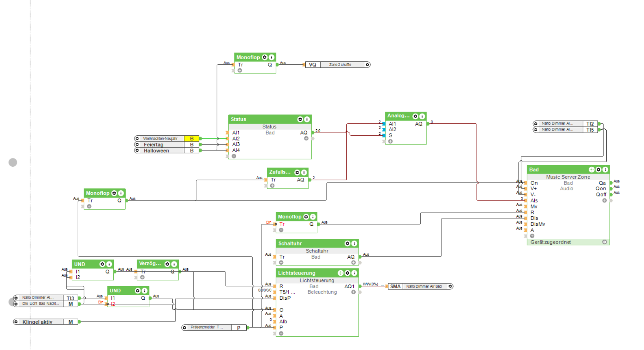644x350 pixels.
Task: Click gear in the Gerät zugeordnet bar
Action: click(604, 242)
